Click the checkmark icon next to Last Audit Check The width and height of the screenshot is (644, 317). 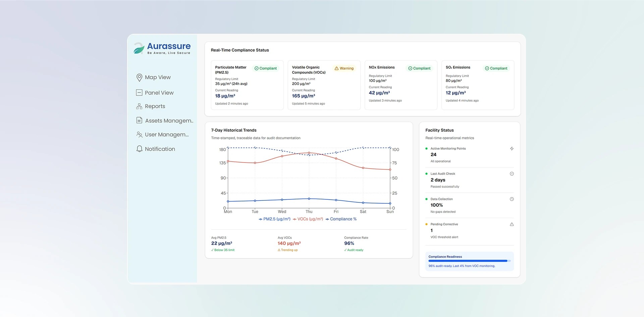pos(512,174)
